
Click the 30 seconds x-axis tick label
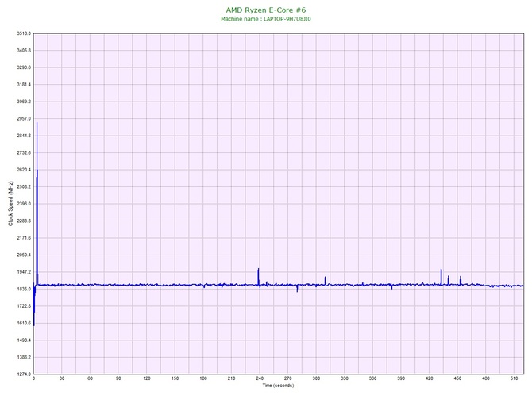(62, 378)
